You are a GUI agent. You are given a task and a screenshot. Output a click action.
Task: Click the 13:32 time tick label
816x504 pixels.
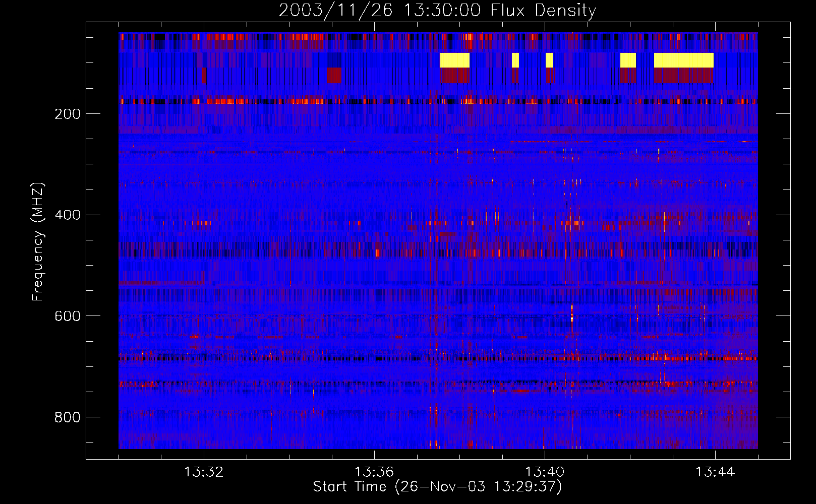[204, 472]
